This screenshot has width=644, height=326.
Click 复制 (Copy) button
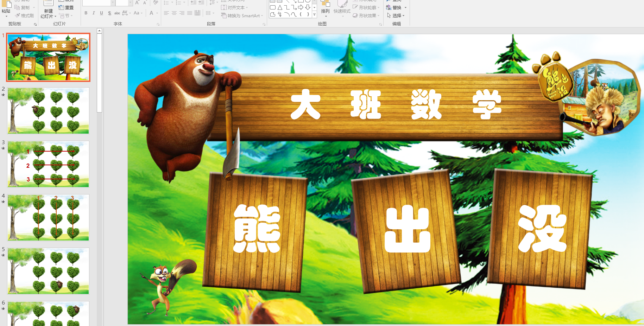[25, 7]
